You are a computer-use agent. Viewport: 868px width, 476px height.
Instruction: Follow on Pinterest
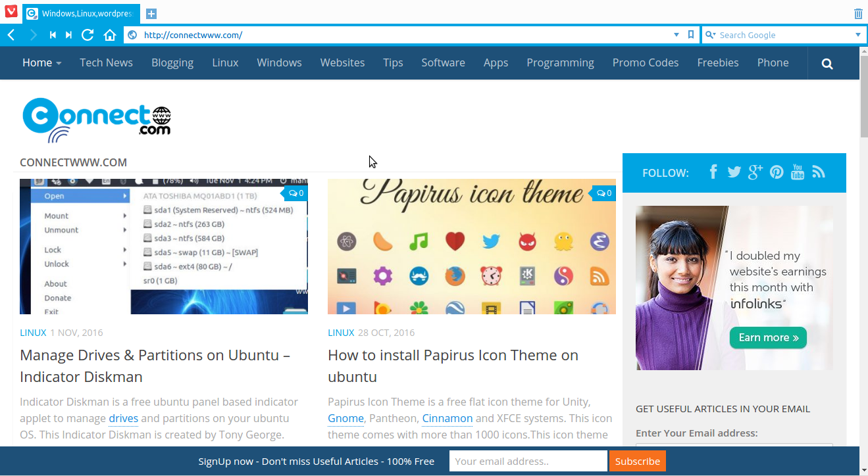[x=777, y=172]
